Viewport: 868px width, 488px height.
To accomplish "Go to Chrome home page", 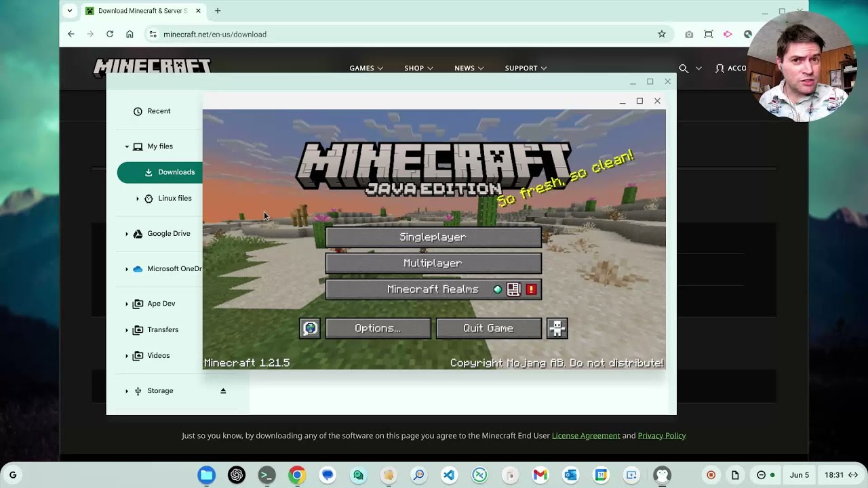I will (130, 34).
